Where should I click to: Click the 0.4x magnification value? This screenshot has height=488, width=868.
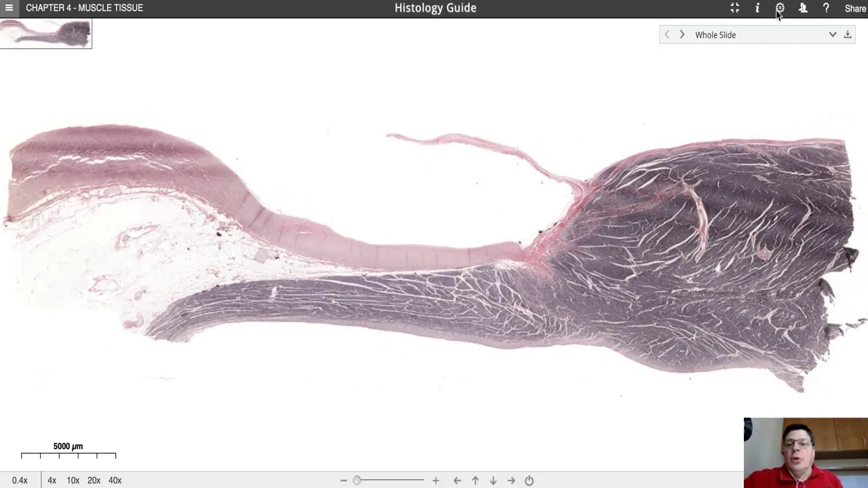point(20,480)
